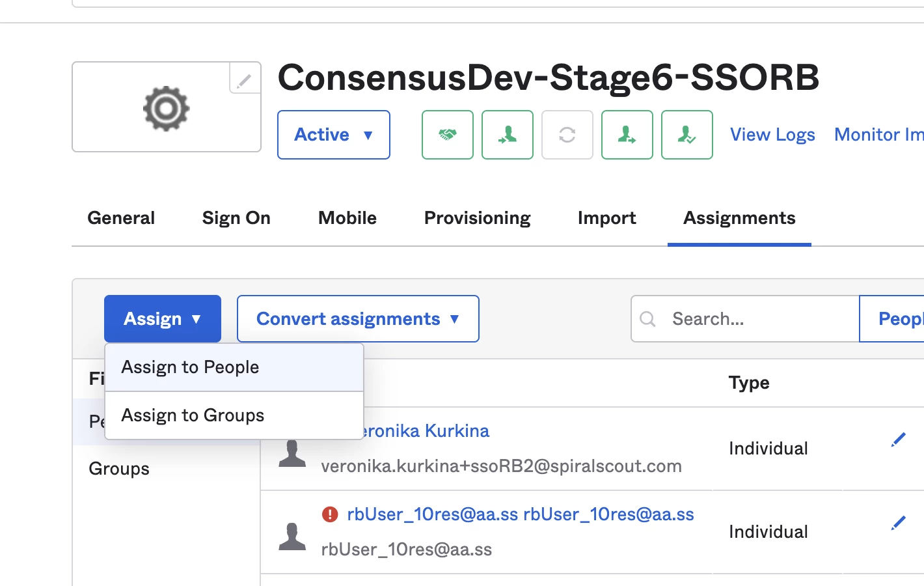Expand Convert assignments dropdown
The image size is (924, 586).
(x=357, y=318)
